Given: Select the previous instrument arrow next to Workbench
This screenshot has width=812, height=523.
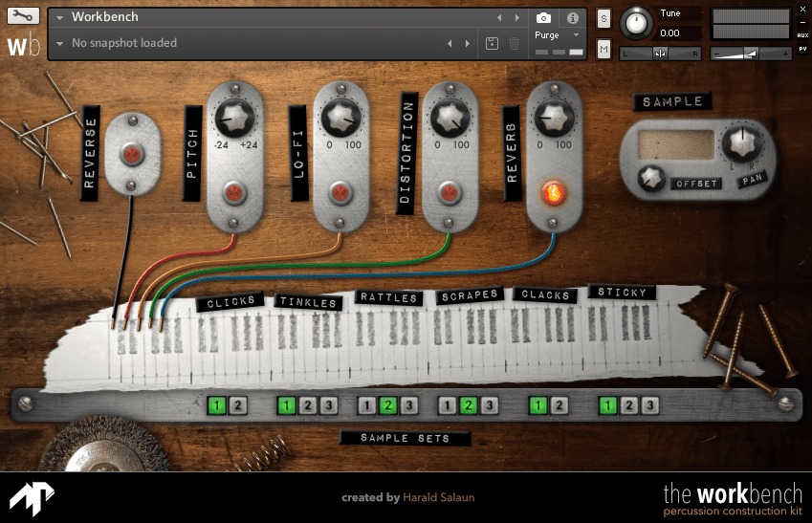Looking at the screenshot, I should 499,17.
